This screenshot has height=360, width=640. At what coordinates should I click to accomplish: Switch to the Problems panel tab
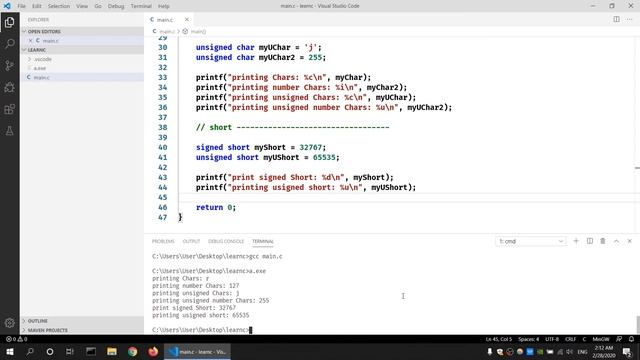pos(163,241)
